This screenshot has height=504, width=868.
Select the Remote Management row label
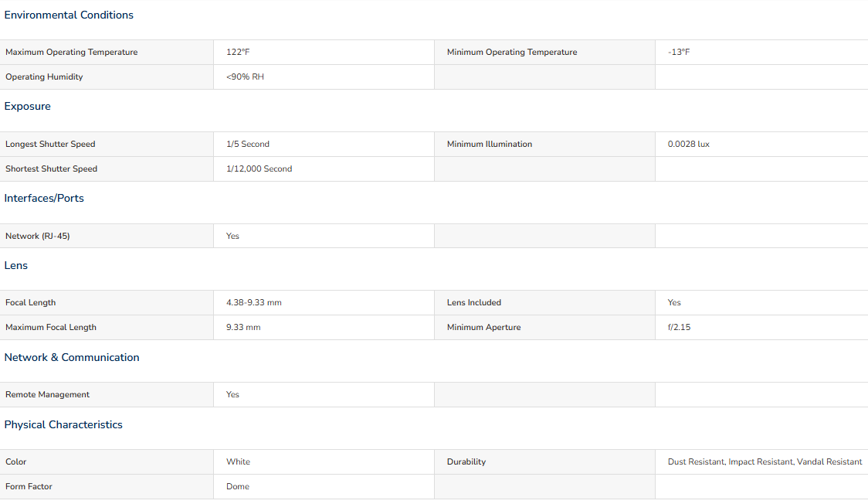point(48,394)
